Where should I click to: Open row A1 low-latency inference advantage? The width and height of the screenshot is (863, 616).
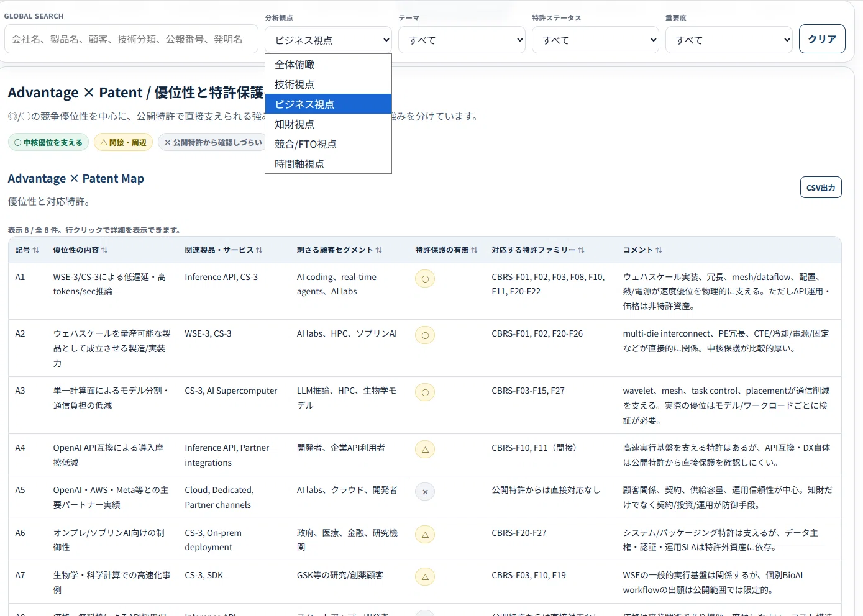click(424, 291)
